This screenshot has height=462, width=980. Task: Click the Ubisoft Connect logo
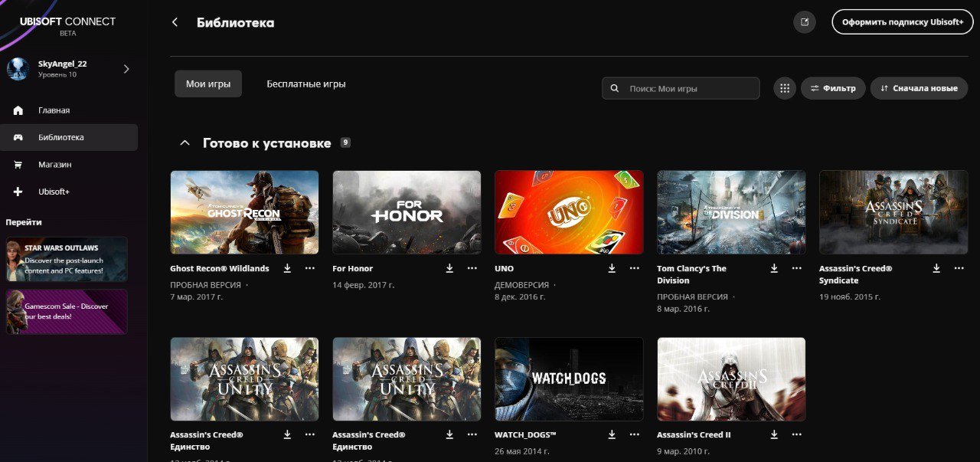(x=67, y=25)
